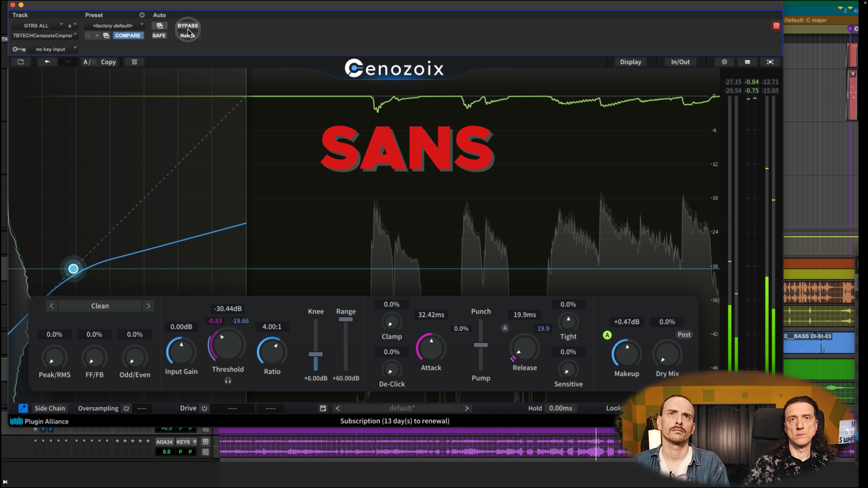Toggle Drive power button

click(x=204, y=408)
